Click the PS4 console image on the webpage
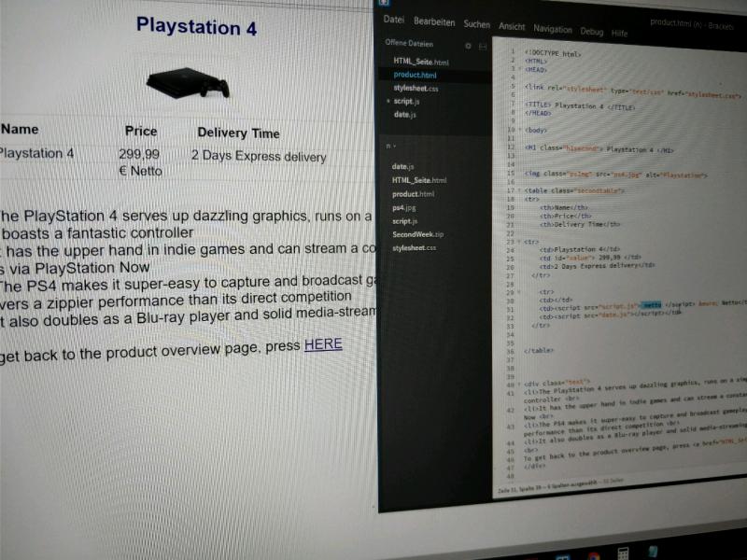747x560 pixels. click(x=189, y=83)
